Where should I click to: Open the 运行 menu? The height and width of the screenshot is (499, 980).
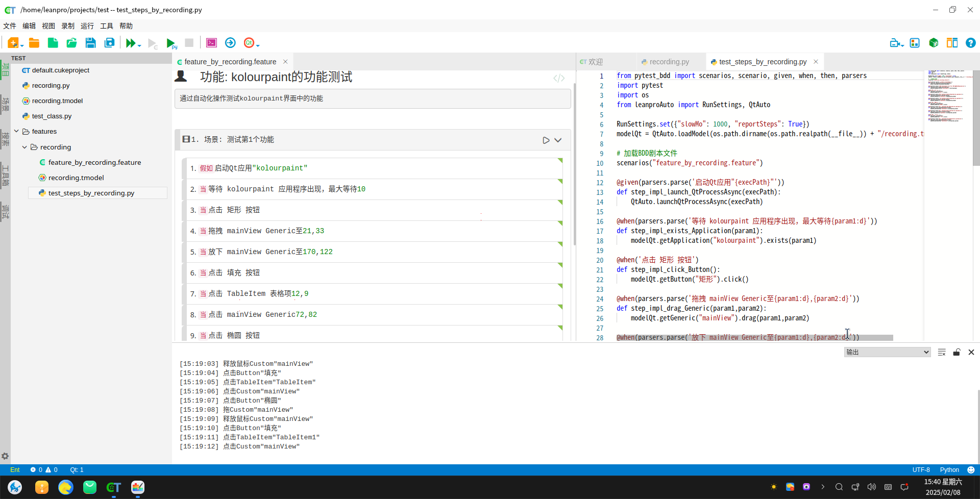coord(87,26)
